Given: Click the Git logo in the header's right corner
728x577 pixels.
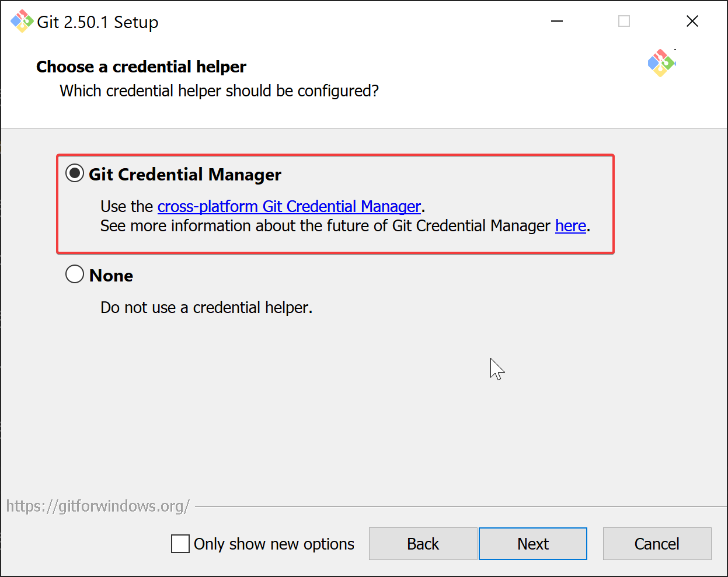Looking at the screenshot, I should pyautogui.click(x=661, y=63).
